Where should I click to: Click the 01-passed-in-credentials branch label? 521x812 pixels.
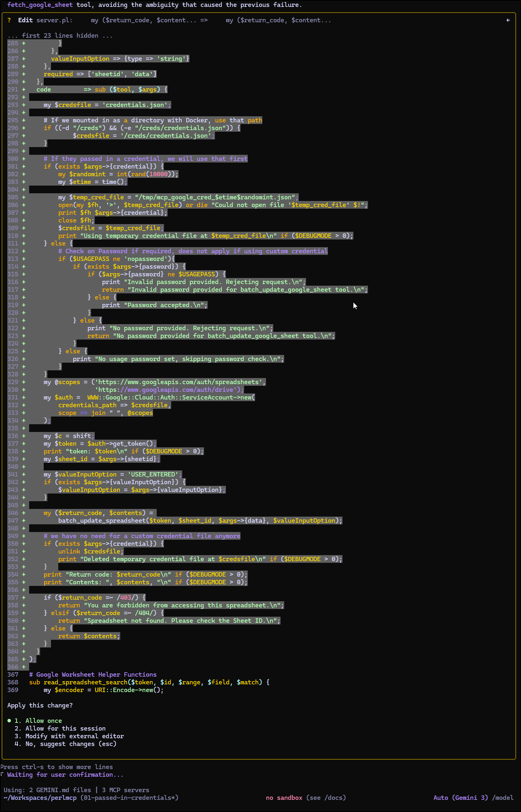129,798
